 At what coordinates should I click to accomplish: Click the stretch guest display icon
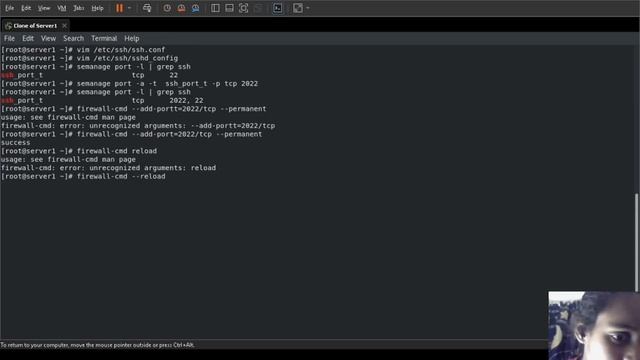(x=298, y=8)
